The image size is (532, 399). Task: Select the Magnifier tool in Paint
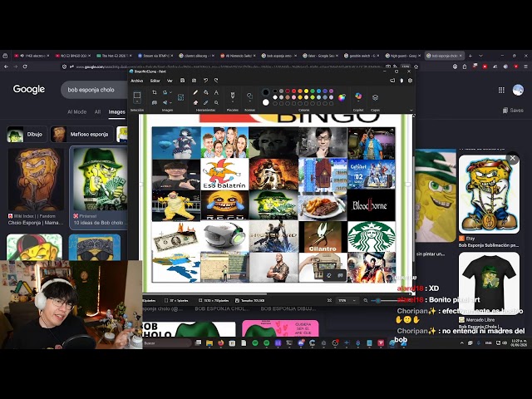pos(216,102)
